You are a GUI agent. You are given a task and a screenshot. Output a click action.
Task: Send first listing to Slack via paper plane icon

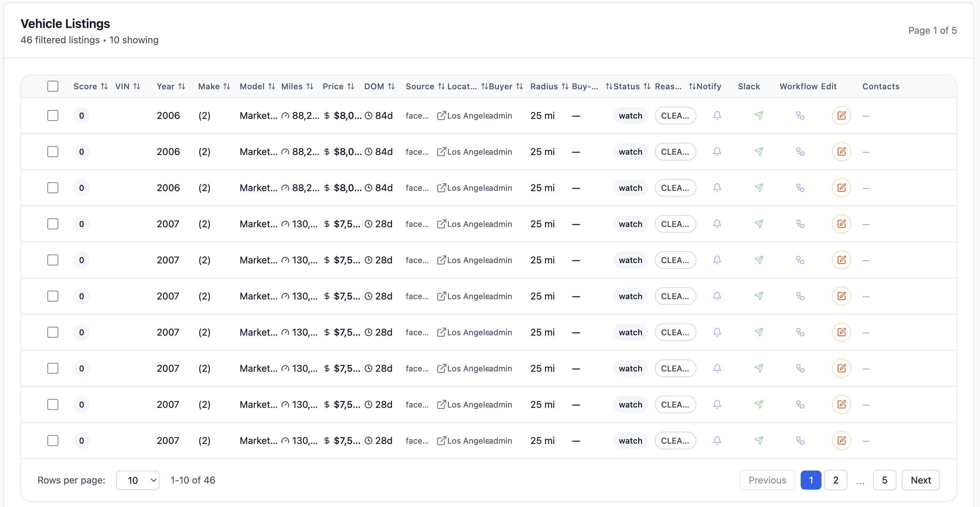pos(759,116)
